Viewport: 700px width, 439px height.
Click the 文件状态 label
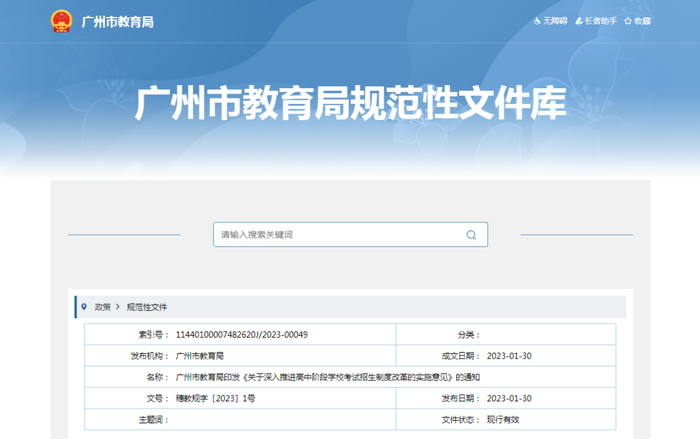(460, 420)
